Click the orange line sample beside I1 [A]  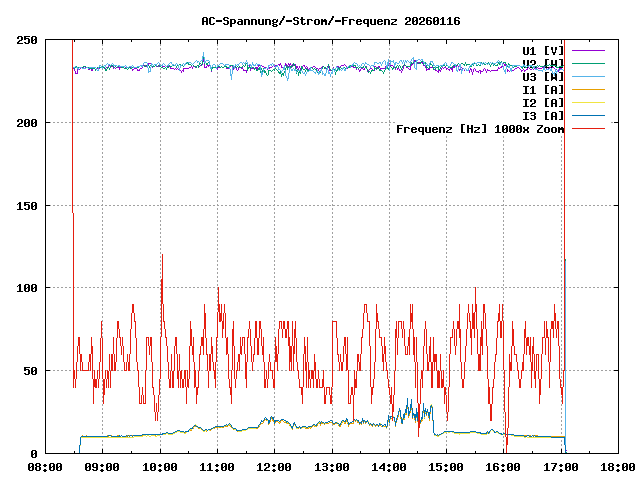tap(588, 89)
